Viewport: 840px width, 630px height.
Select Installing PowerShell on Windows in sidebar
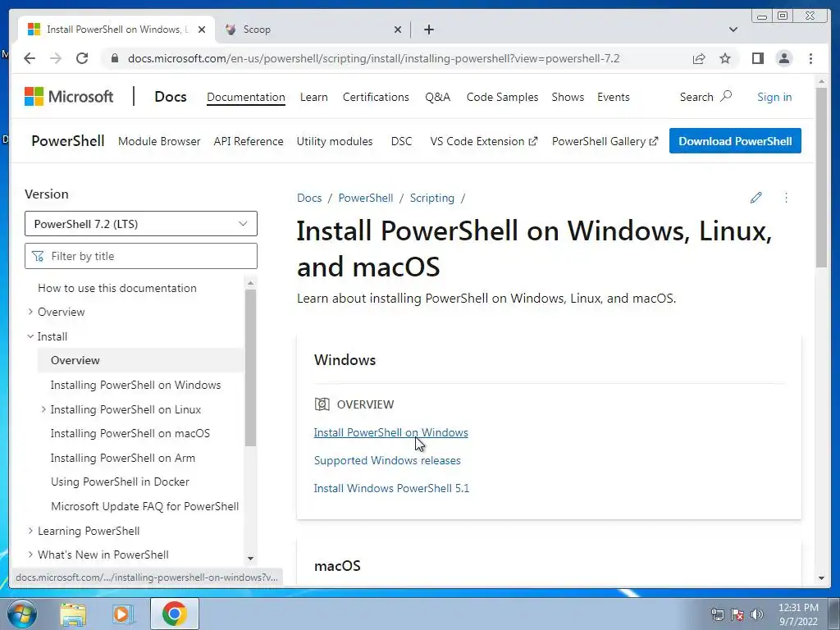click(x=135, y=385)
